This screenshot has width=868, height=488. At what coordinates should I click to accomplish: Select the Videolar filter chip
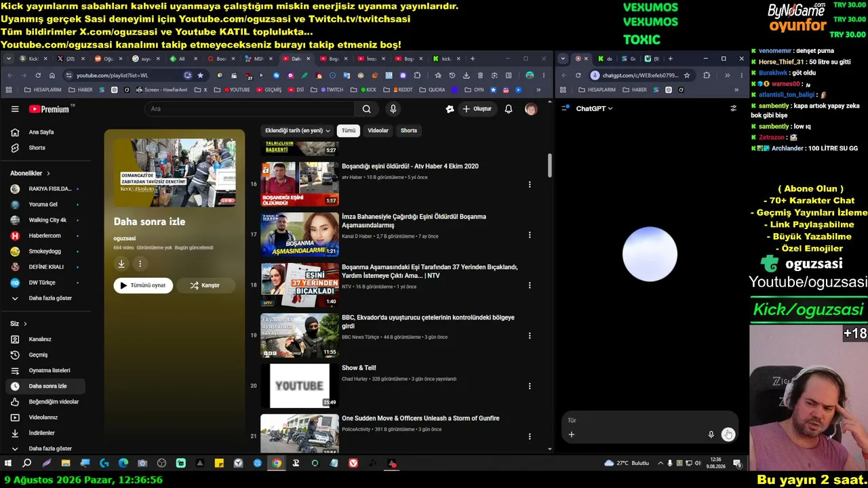[378, 130]
